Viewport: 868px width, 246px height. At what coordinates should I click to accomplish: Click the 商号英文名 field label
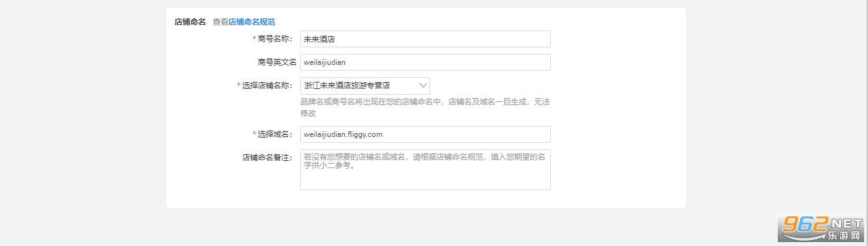(277, 62)
